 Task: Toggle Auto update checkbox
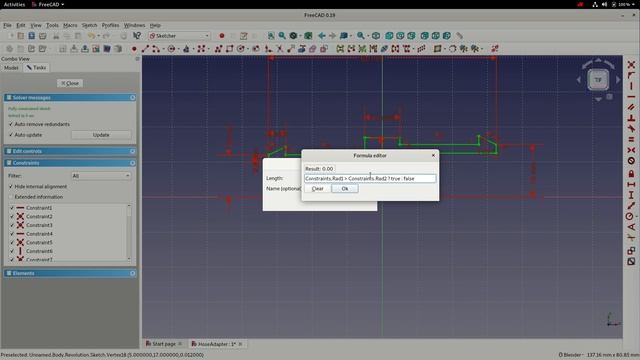(11, 135)
